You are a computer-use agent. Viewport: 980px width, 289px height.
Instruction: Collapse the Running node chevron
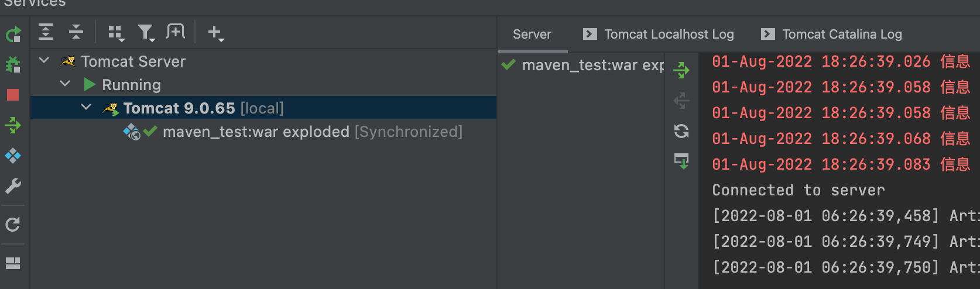point(65,84)
